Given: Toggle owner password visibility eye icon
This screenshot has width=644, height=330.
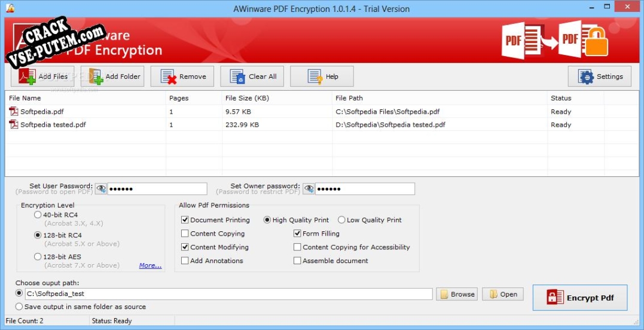Looking at the screenshot, I should click(x=309, y=189).
